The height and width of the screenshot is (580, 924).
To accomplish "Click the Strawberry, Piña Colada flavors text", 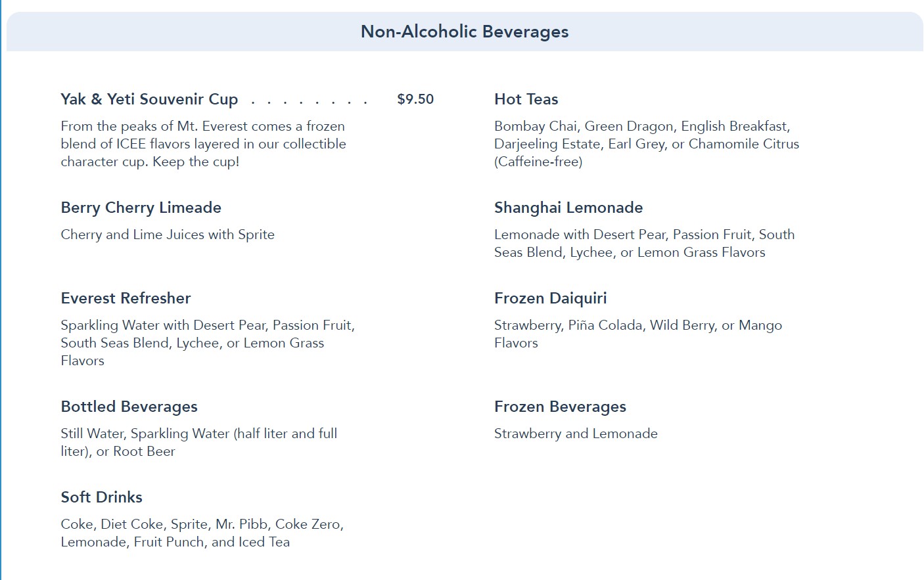I will (637, 334).
